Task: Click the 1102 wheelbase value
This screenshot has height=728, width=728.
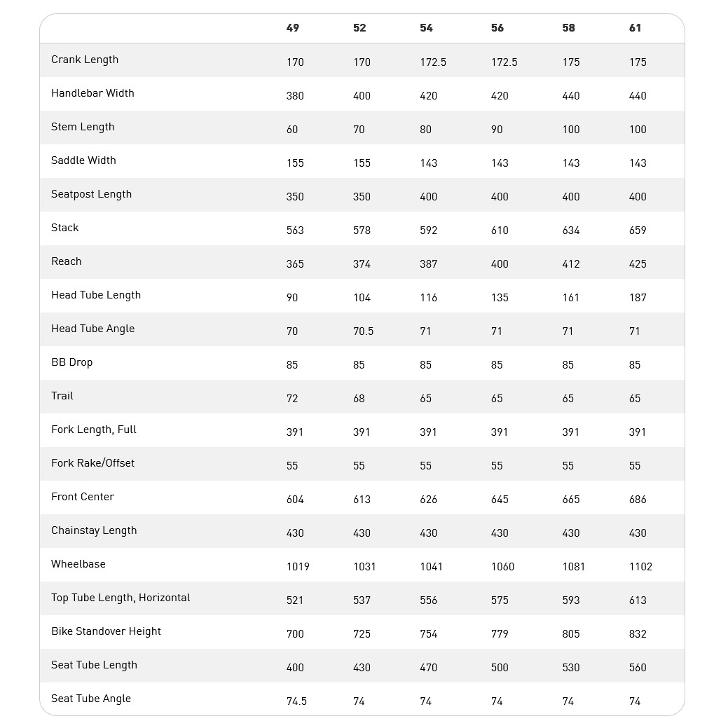Action: pyautogui.click(x=640, y=567)
